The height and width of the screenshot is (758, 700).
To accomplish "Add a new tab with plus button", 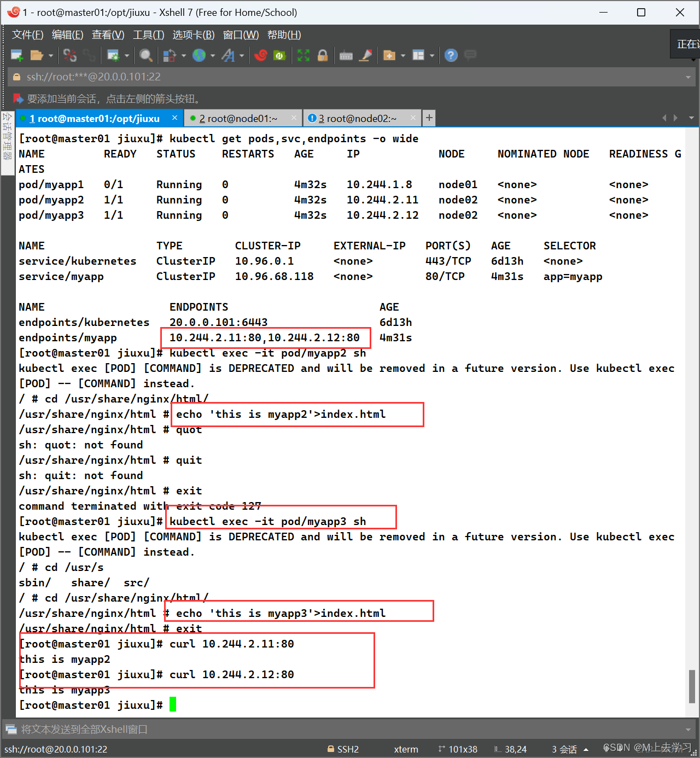I will tap(429, 118).
